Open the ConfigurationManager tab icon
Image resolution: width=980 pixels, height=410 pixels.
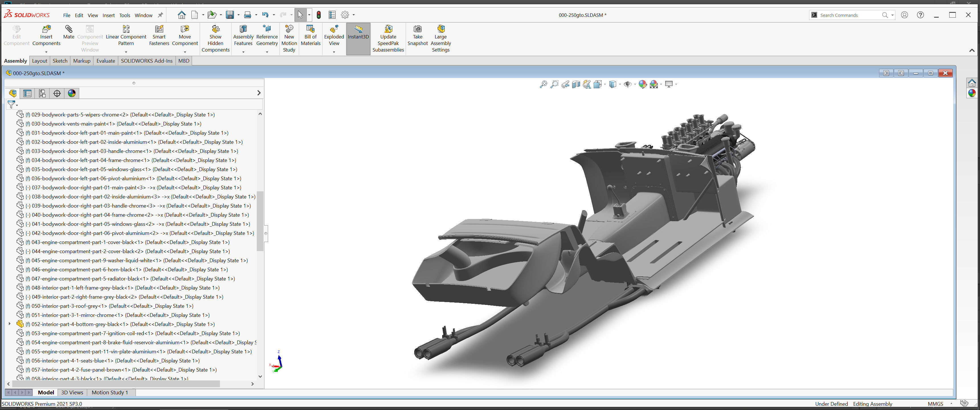[42, 94]
